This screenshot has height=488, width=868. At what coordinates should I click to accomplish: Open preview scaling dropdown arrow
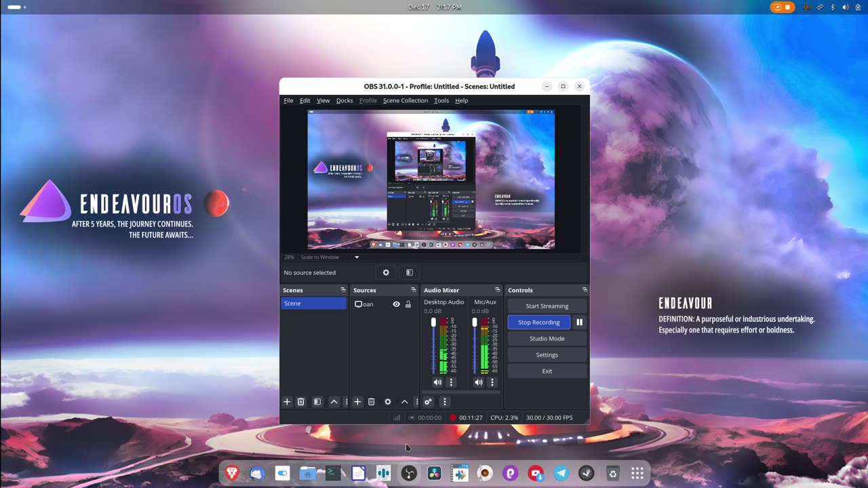tap(357, 258)
